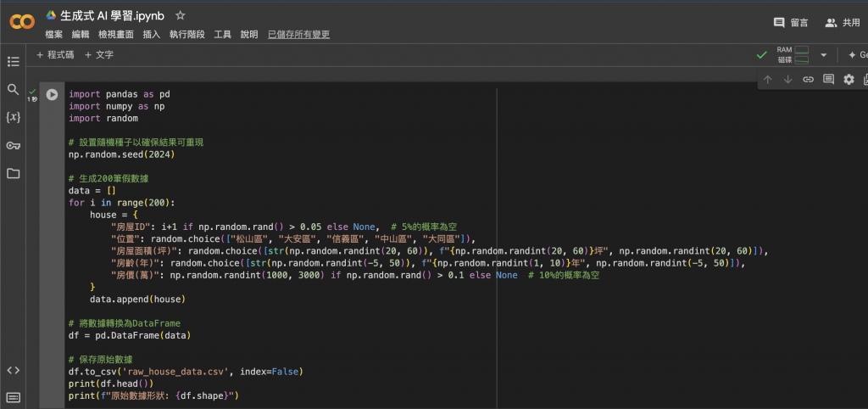Open the 工具 menu
Viewport: 868px width, 409px height.
(x=223, y=34)
